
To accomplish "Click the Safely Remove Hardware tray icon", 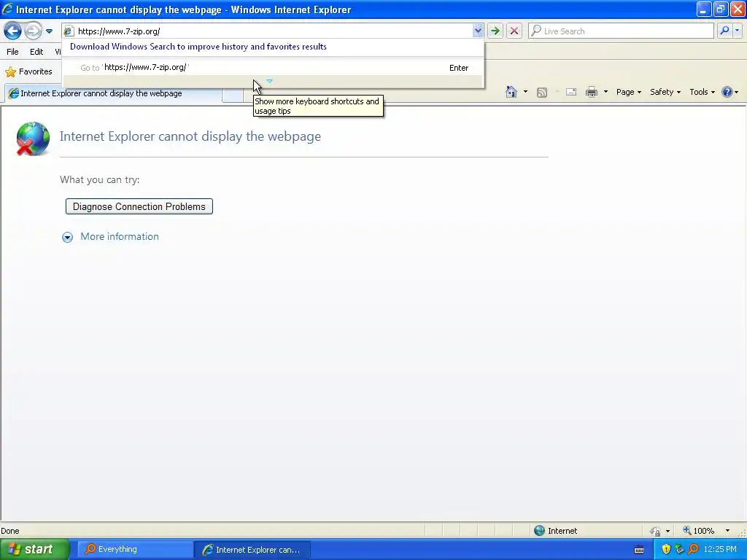I will [679, 550].
